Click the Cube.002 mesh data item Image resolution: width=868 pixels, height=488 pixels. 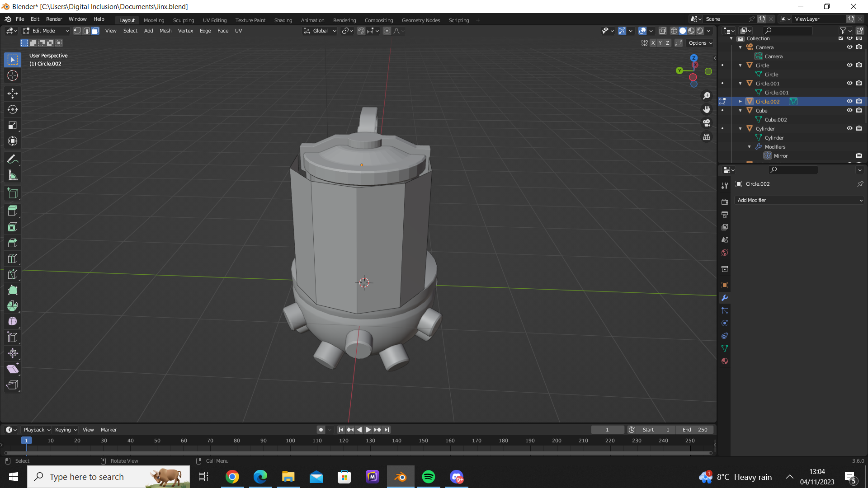click(x=776, y=120)
